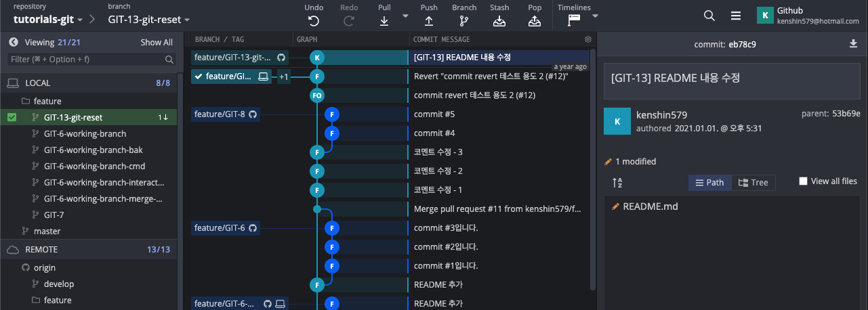The image size is (868, 310).
Task: Enable the View all files checkbox
Action: pos(804,181)
